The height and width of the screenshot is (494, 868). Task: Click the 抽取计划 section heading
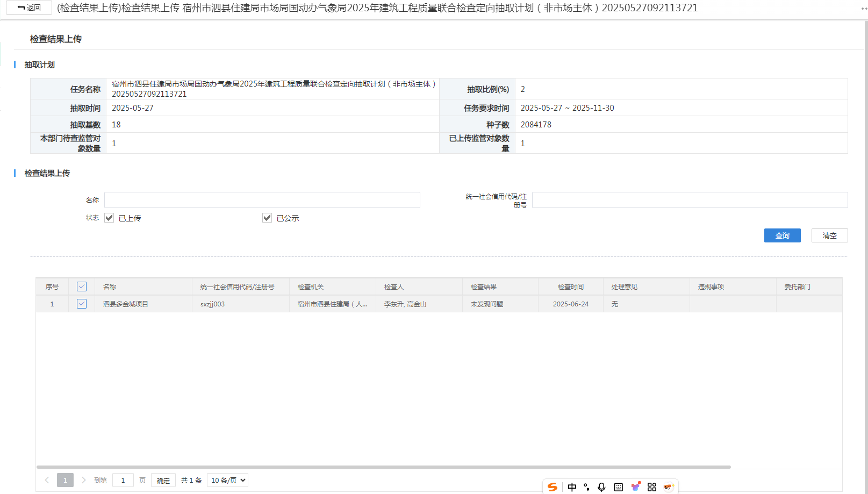point(40,65)
